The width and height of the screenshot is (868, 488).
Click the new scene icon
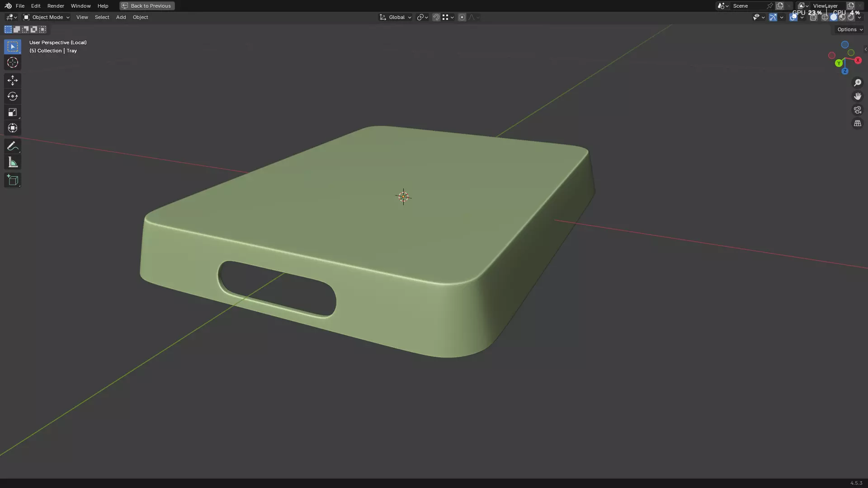780,6
